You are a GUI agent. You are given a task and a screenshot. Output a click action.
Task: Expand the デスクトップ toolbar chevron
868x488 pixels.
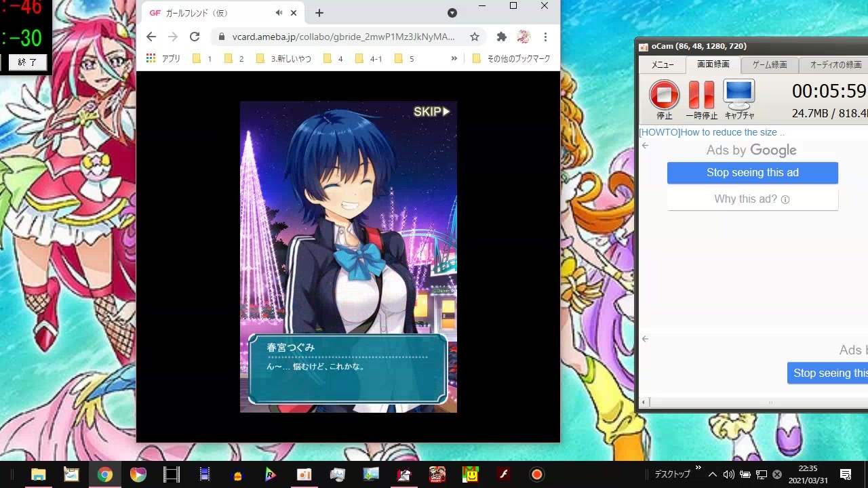tap(698, 468)
